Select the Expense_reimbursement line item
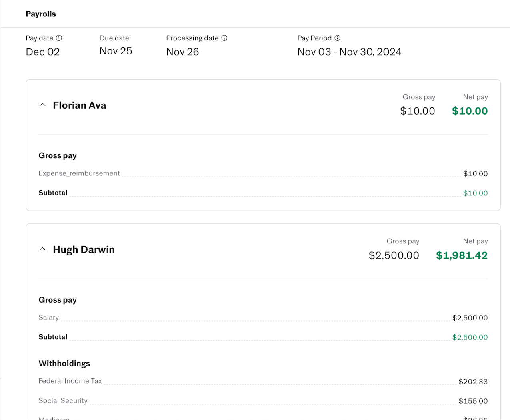The height and width of the screenshot is (420, 510). pos(79,173)
